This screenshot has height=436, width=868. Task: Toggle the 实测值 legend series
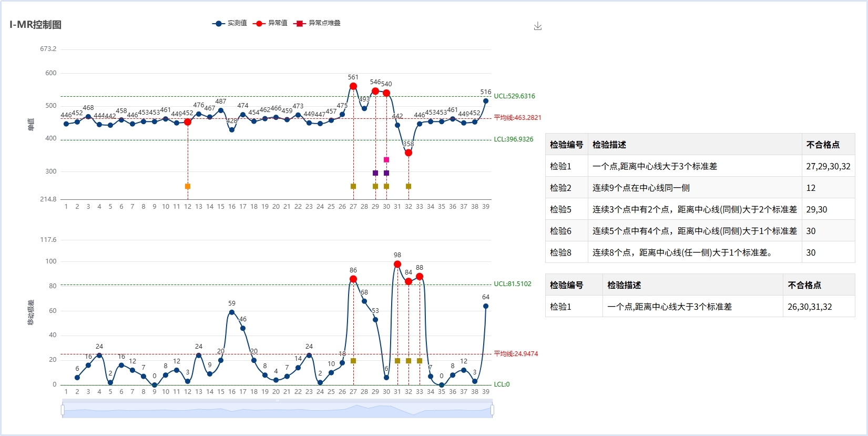click(x=229, y=23)
